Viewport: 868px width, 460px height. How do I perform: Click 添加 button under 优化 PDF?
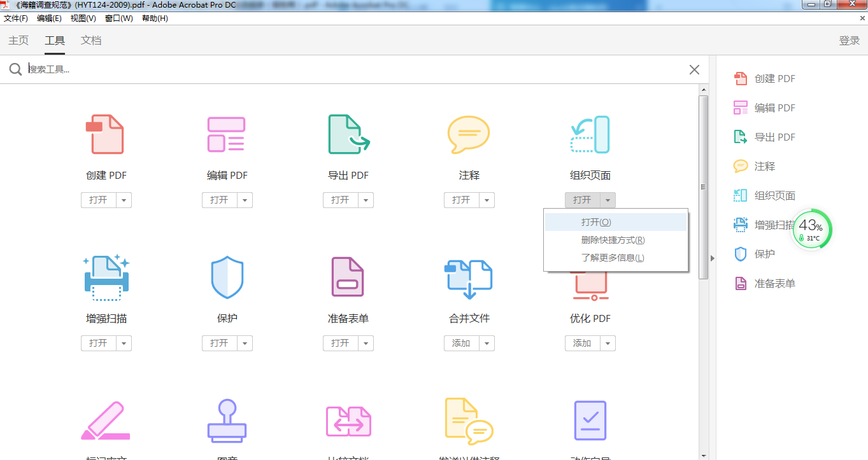(583, 344)
